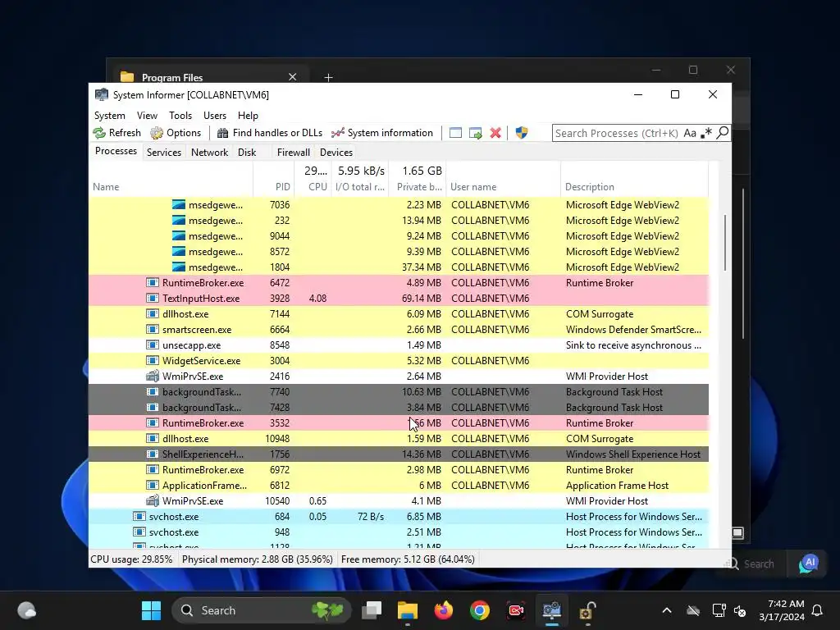Open Find handles or DLLs
Viewport: 840px width, 630px height.
point(269,133)
